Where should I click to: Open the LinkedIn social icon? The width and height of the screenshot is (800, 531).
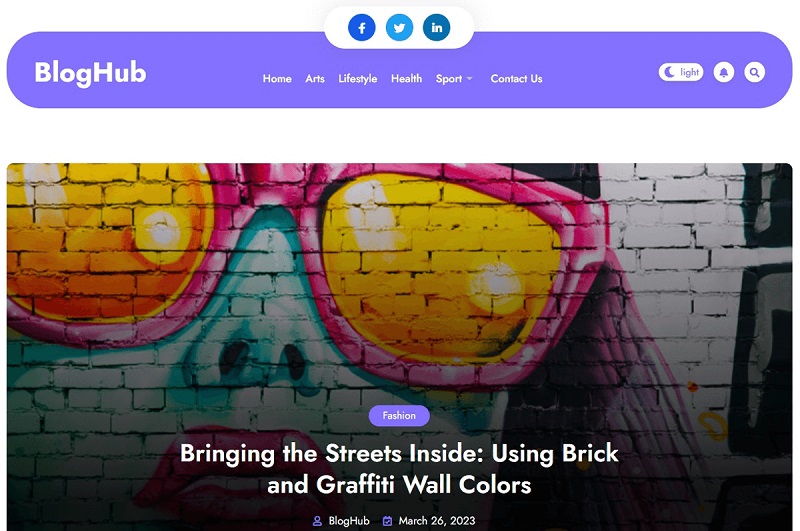click(x=436, y=28)
